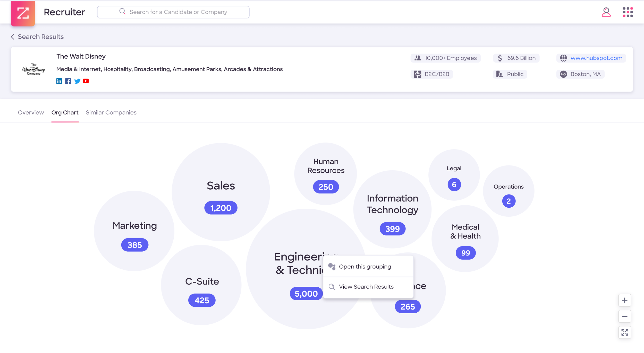Open the apps grid menu
Viewport: 644px width, 353px height.
pyautogui.click(x=628, y=12)
